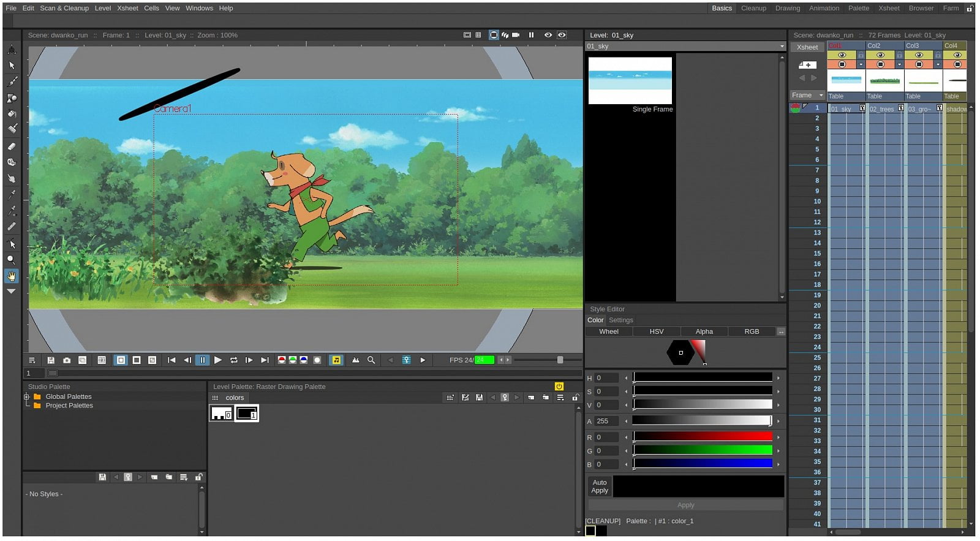Open the 01_sky level dropdown
This screenshot has width=980, height=541.
pos(782,47)
